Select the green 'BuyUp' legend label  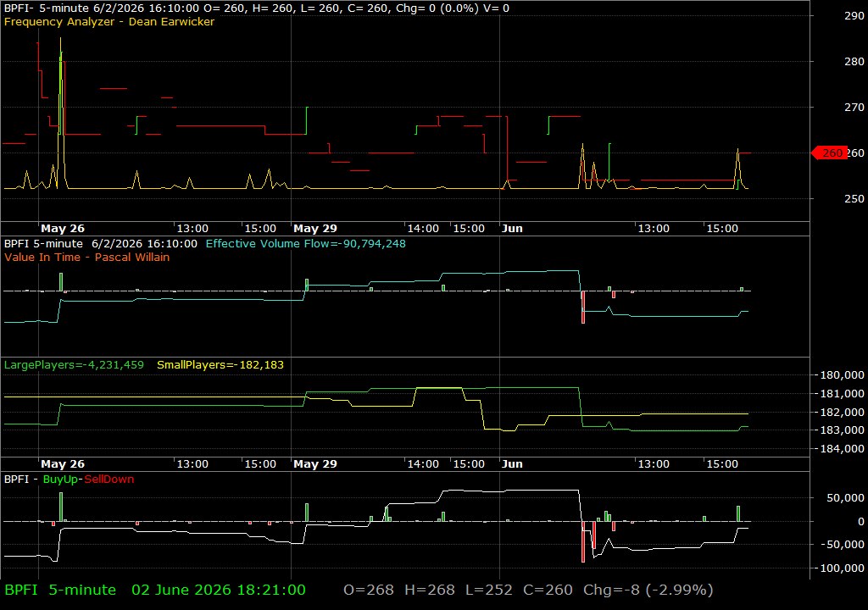pyautogui.click(x=60, y=479)
